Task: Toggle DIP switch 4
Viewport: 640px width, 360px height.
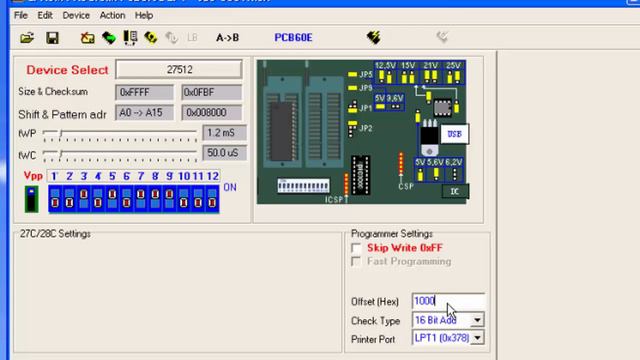Action: (x=98, y=198)
